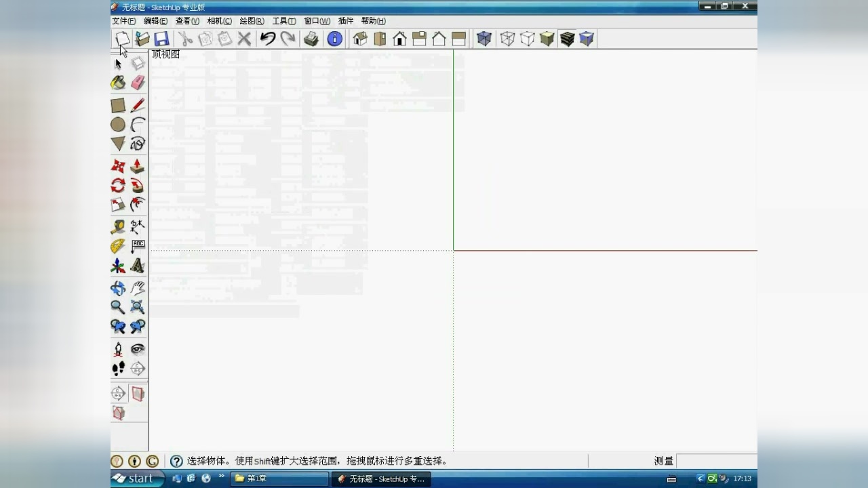Switch to Iso view icon
The width and height of the screenshot is (868, 488).
coord(360,39)
